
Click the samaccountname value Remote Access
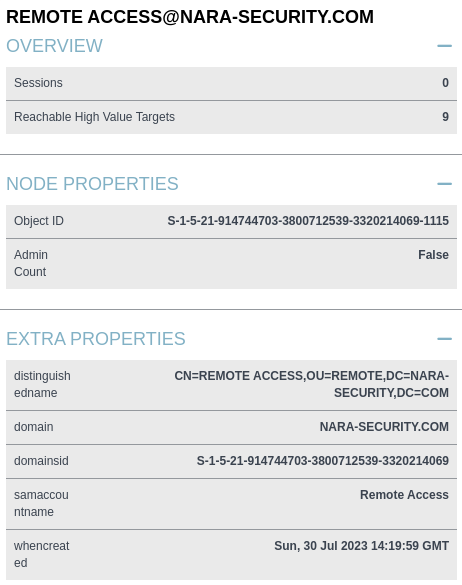(404, 495)
